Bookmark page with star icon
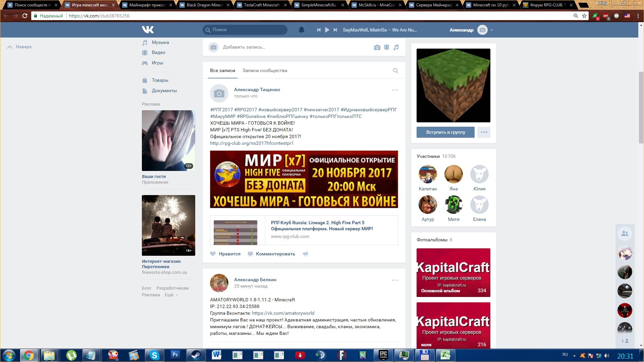Image resolution: width=644 pixels, height=362 pixels. (x=584, y=16)
